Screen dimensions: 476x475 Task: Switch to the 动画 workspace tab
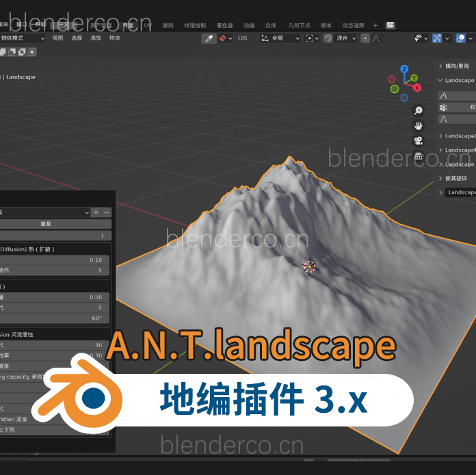249,25
